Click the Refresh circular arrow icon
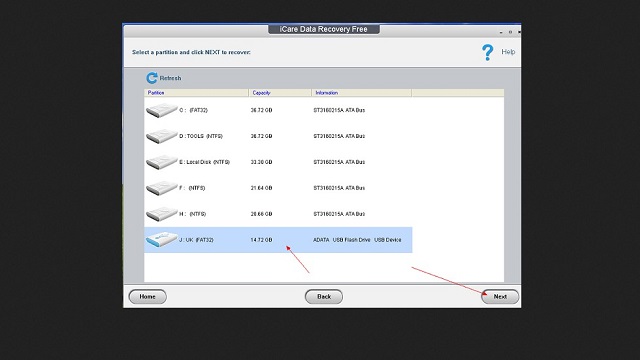This screenshot has height=360, width=640. tap(152, 78)
